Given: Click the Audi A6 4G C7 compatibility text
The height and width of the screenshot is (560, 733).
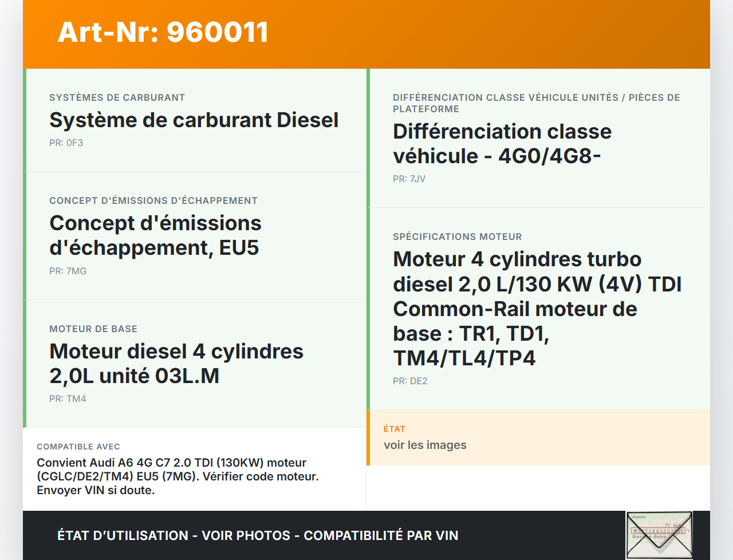Looking at the screenshot, I should 178,476.
